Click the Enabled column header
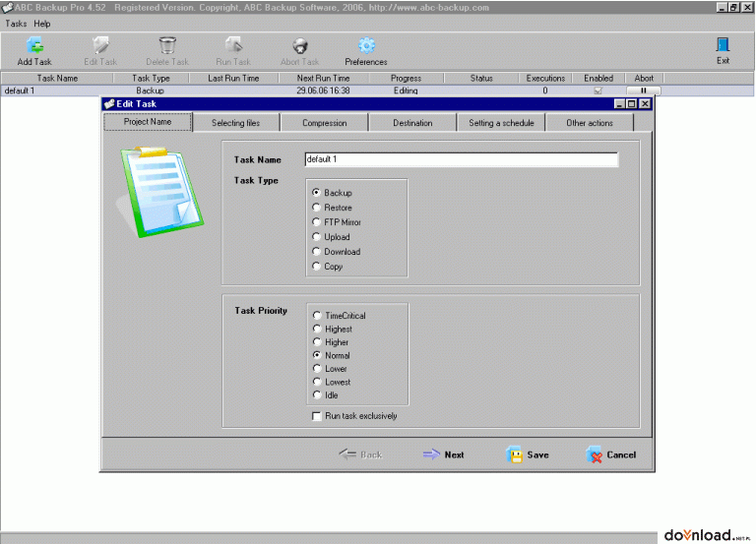 [598, 78]
